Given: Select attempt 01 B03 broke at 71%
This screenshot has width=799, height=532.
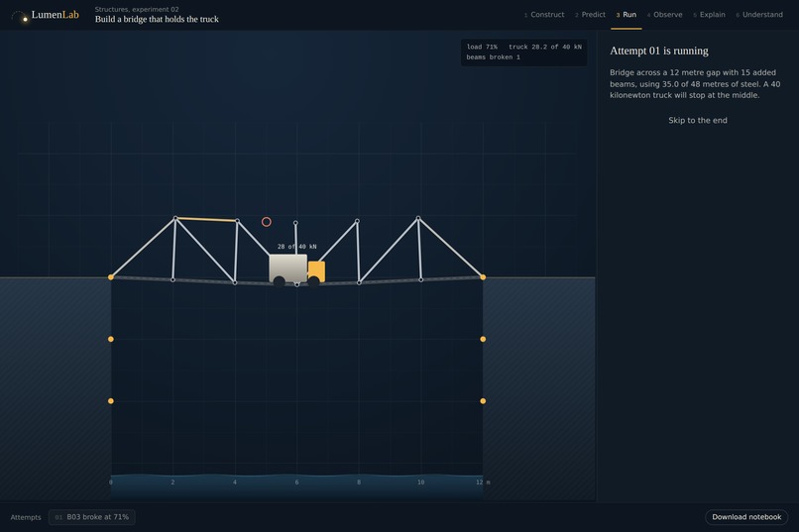Looking at the screenshot, I should click(x=92, y=517).
